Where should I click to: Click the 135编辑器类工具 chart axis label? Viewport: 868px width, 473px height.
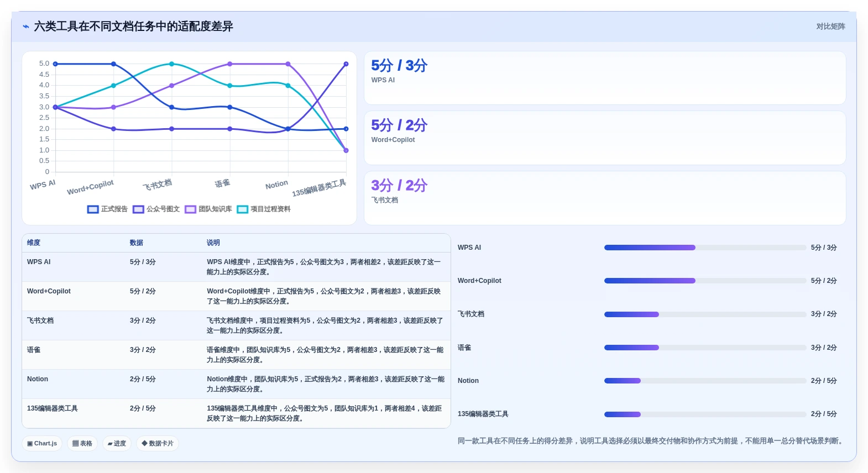(x=319, y=188)
